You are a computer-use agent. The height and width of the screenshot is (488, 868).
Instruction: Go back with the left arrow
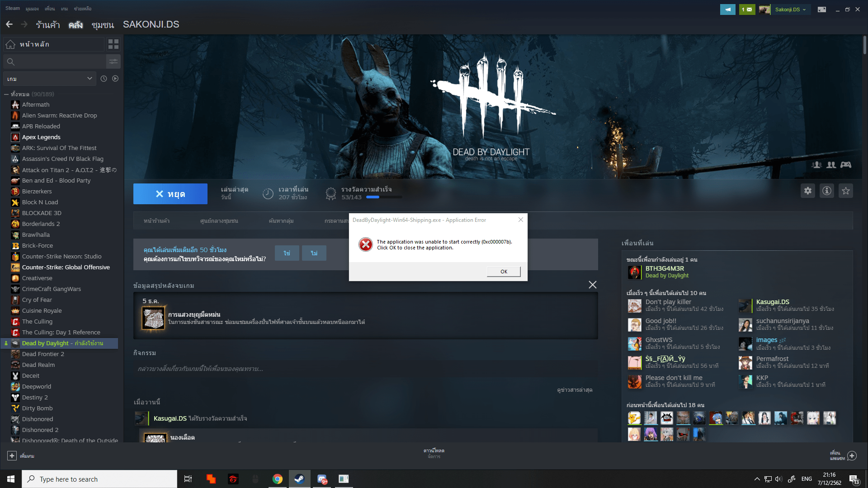(9, 24)
